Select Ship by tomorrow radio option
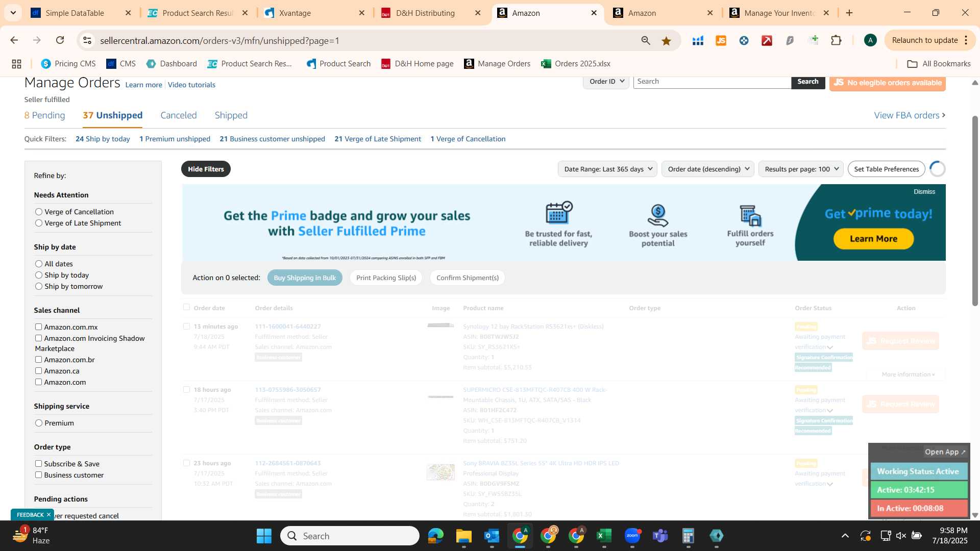 pos(39,286)
